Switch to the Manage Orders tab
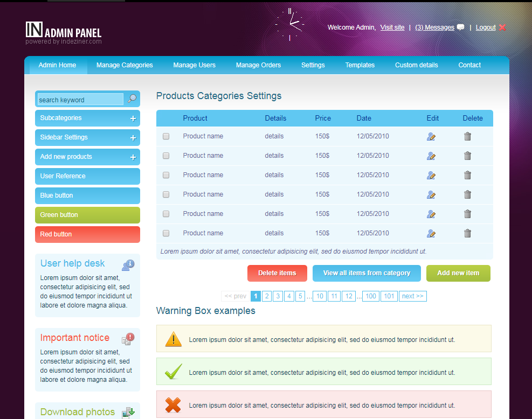Image resolution: width=532 pixels, height=419 pixels. tap(258, 65)
